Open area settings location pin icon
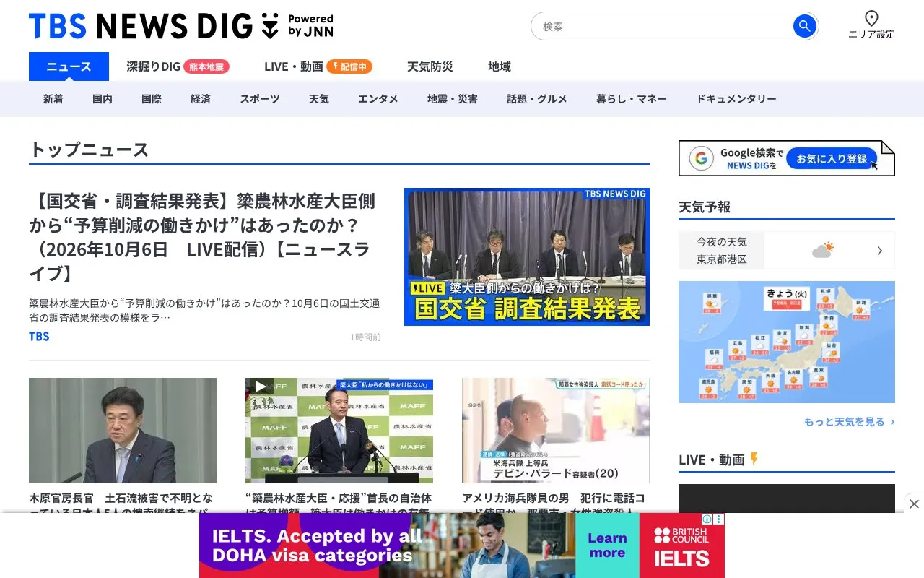The image size is (924, 578). coord(871,19)
